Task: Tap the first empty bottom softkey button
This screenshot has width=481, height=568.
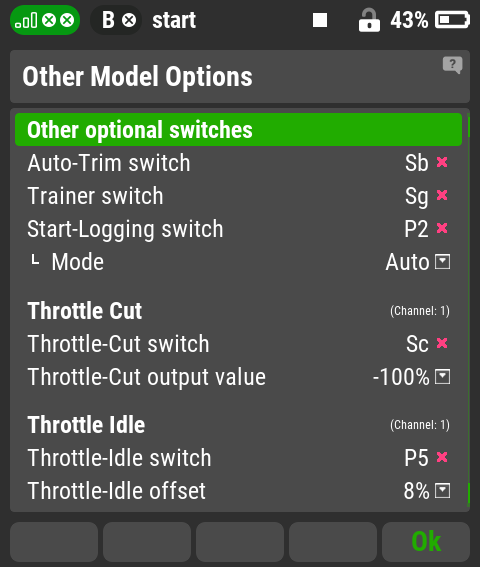Action: [54, 542]
